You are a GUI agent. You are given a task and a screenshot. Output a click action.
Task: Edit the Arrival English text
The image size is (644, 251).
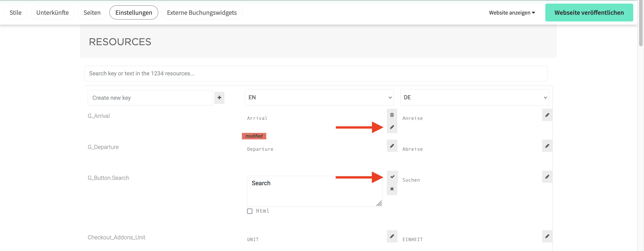pyautogui.click(x=392, y=127)
